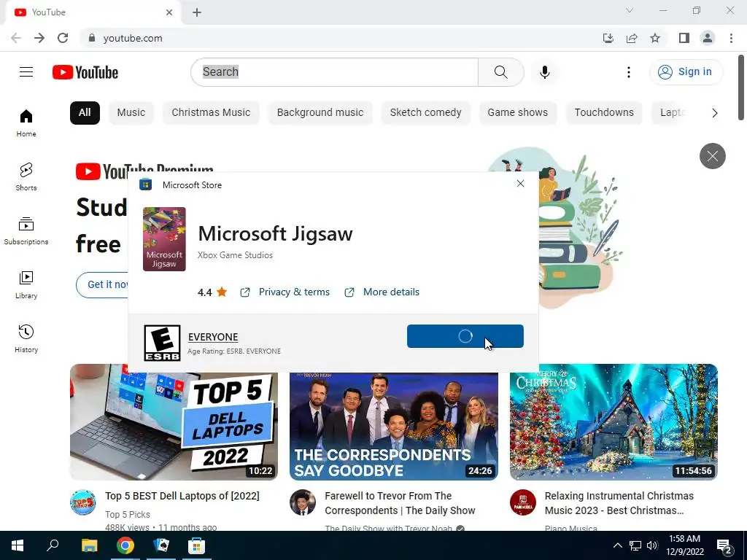This screenshot has height=560, width=747.
Task: Open Windows taskbar search
Action: (x=53, y=545)
